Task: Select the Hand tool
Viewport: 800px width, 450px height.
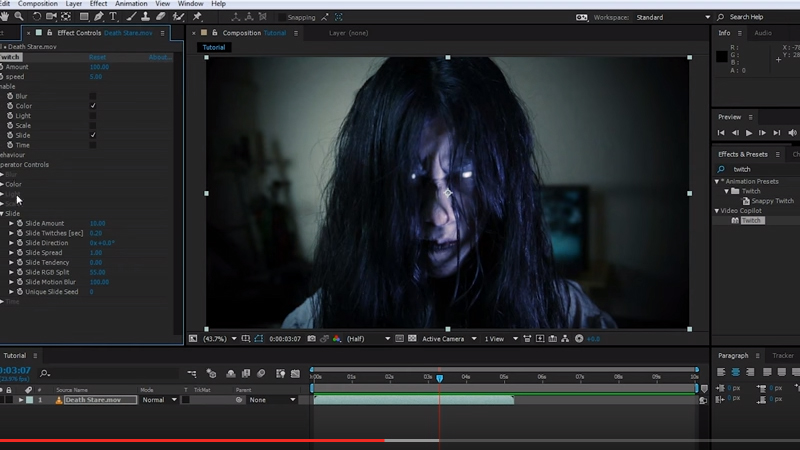Action: pyautogui.click(x=5, y=17)
